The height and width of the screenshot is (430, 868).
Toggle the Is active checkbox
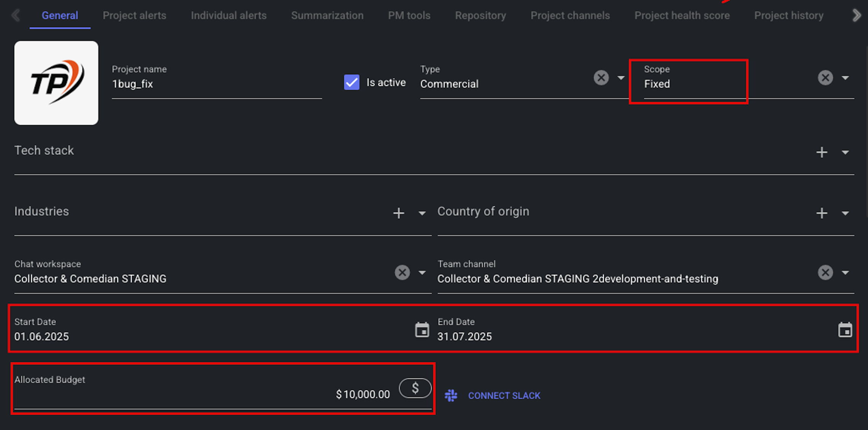(351, 82)
